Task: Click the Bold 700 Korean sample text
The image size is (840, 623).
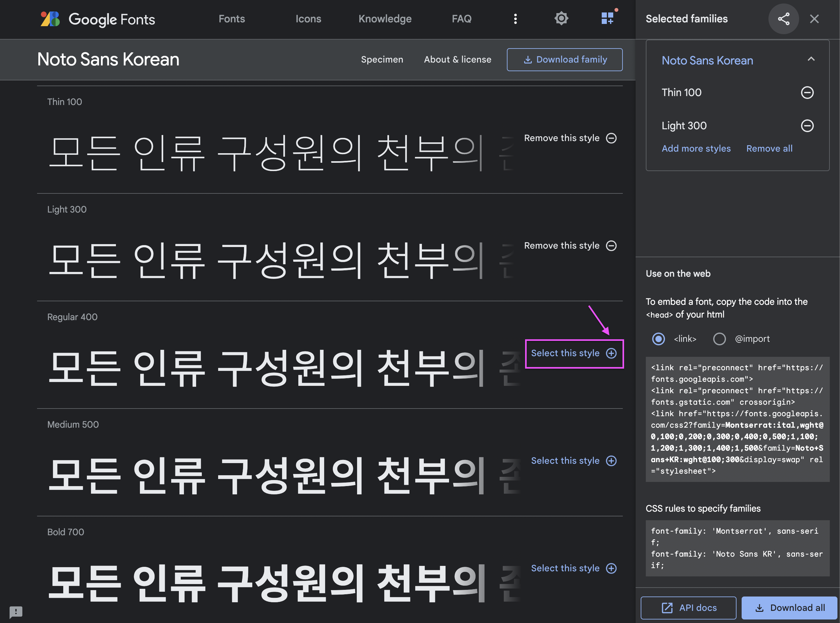Action: (285, 583)
